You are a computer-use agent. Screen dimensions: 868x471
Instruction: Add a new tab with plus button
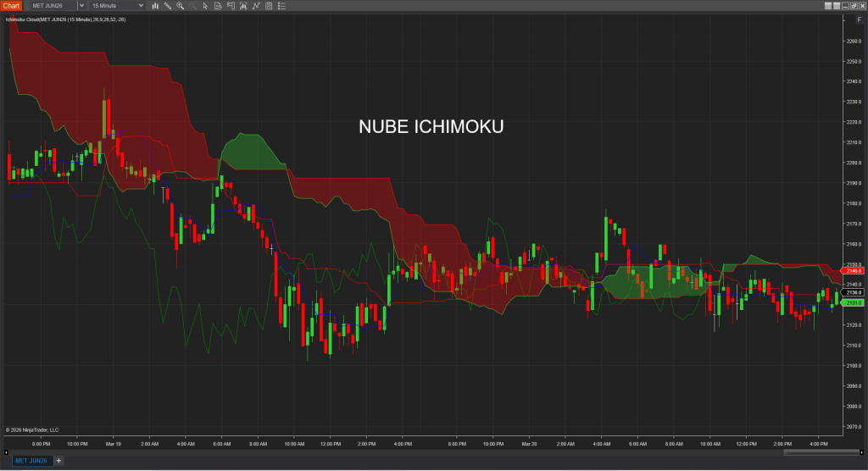coord(58,460)
